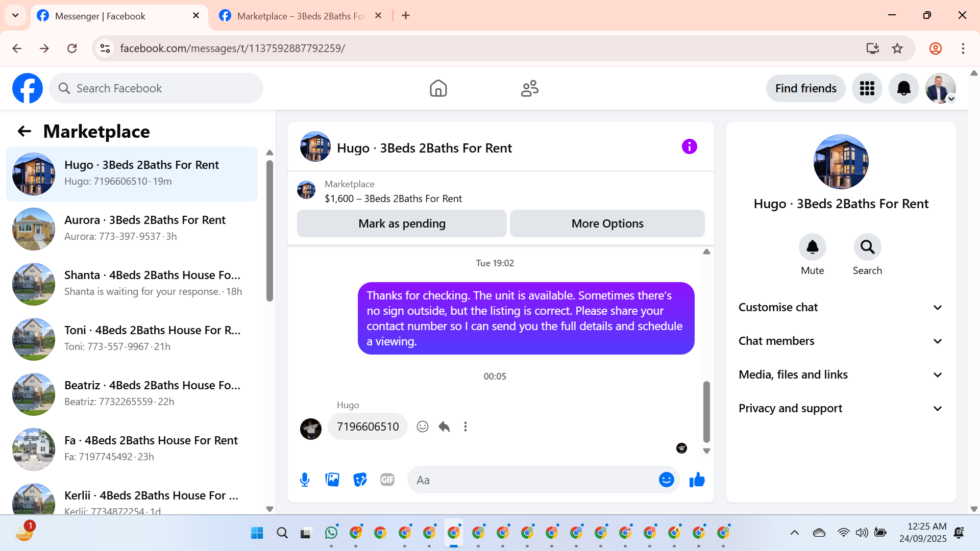
Task: Open Windows Start menu
Action: (257, 533)
